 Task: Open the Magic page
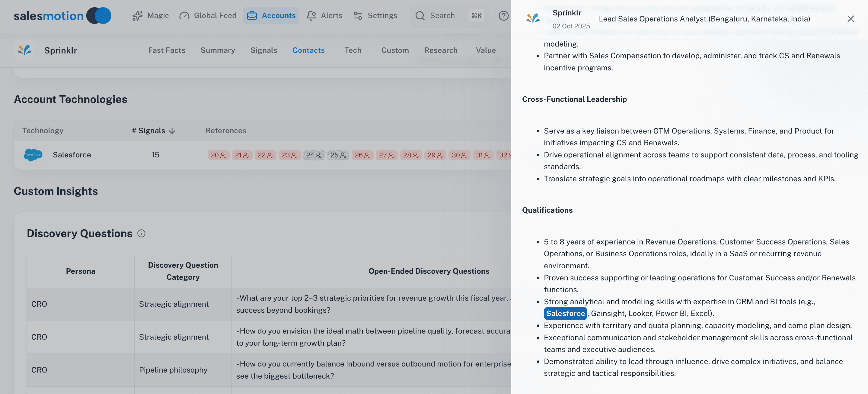point(151,15)
